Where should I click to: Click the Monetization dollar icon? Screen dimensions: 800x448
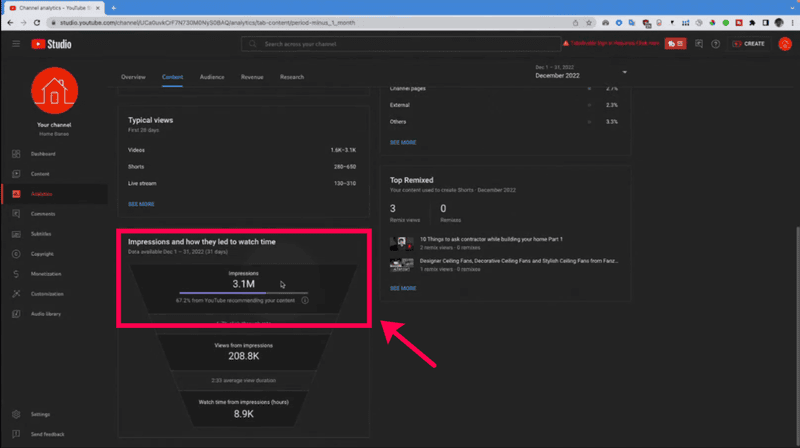16,274
